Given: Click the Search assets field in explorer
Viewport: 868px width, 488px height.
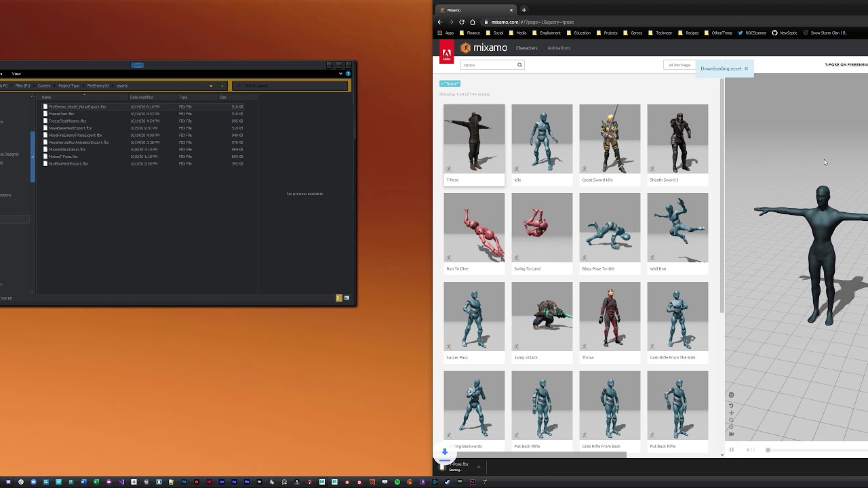Looking at the screenshot, I should point(290,86).
